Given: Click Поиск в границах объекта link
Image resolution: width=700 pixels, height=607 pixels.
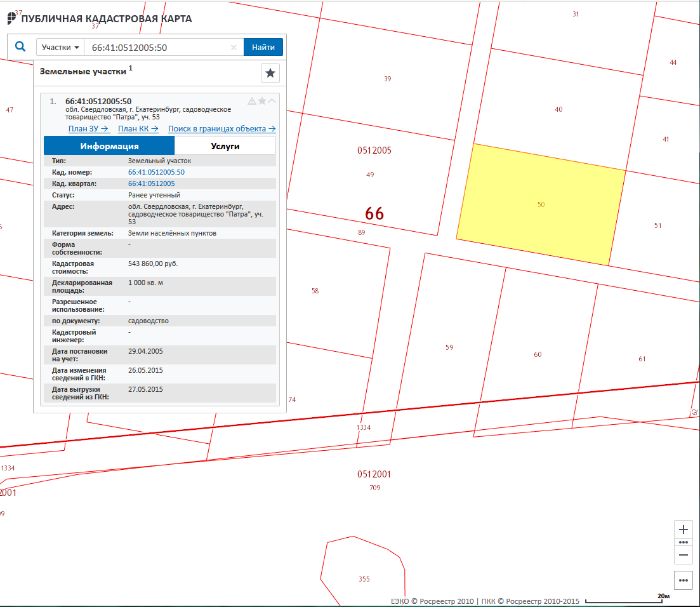Looking at the screenshot, I should pyautogui.click(x=221, y=129).
